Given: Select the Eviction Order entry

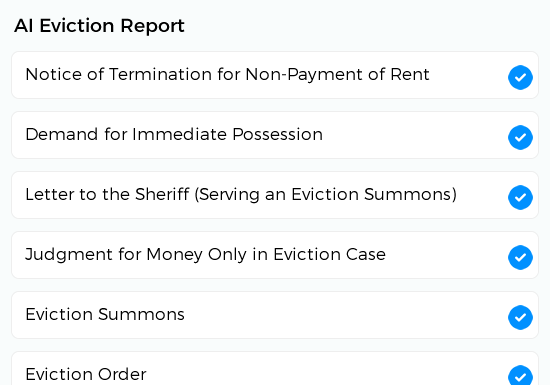Looking at the screenshot, I should point(86,374).
